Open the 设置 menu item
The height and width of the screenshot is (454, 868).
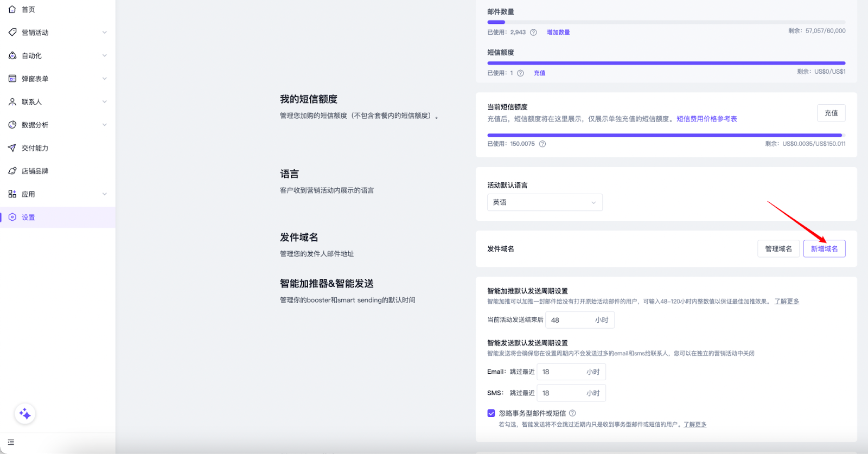(x=28, y=218)
